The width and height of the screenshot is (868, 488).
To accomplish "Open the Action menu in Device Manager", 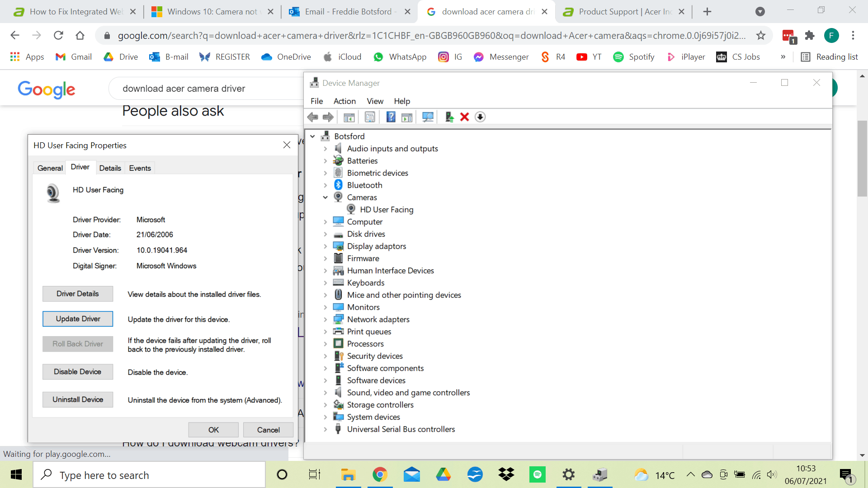I will click(x=344, y=101).
